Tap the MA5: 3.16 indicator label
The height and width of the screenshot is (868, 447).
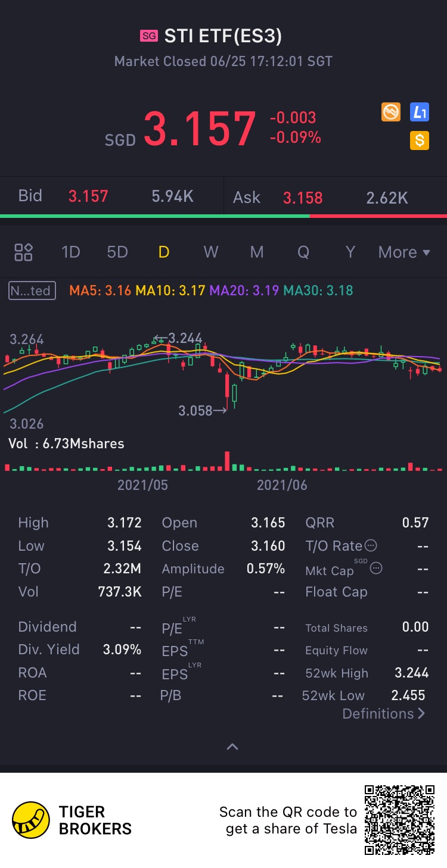101,291
